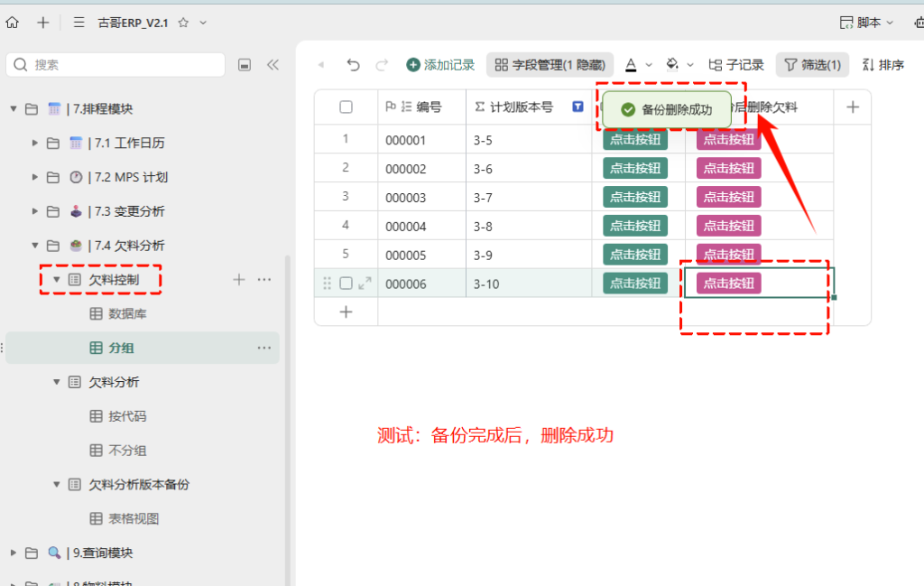Click drag handle on row 000006
Viewport: 924px width, 586px height.
point(327,284)
